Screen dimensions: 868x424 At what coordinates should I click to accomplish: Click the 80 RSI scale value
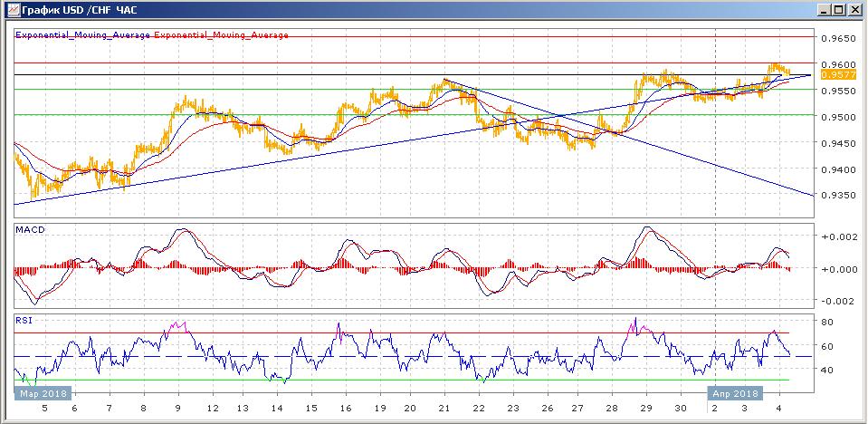pyautogui.click(x=829, y=322)
